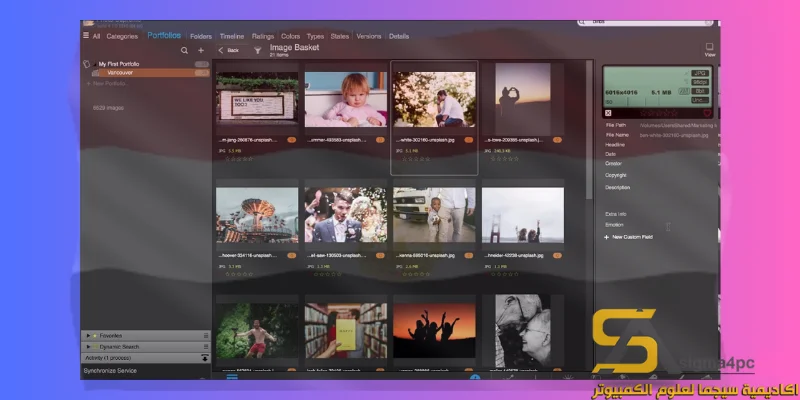Click the search magnifier above the portfolio list
This screenshot has height=400, width=800.
[185, 51]
